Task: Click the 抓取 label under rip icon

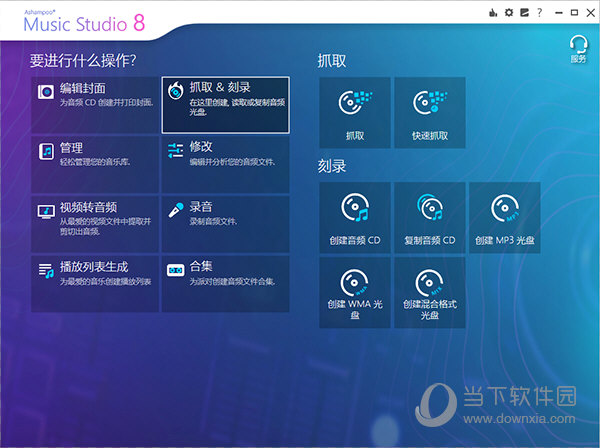Action: pyautogui.click(x=355, y=136)
